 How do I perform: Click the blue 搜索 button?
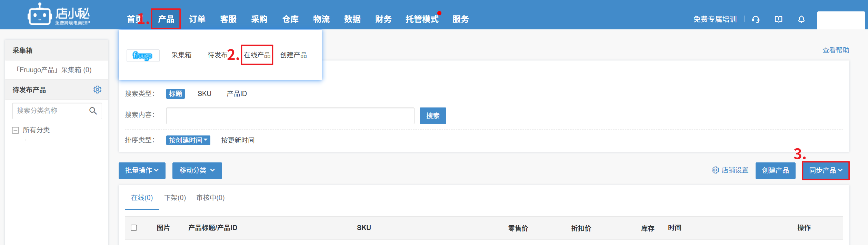(432, 116)
